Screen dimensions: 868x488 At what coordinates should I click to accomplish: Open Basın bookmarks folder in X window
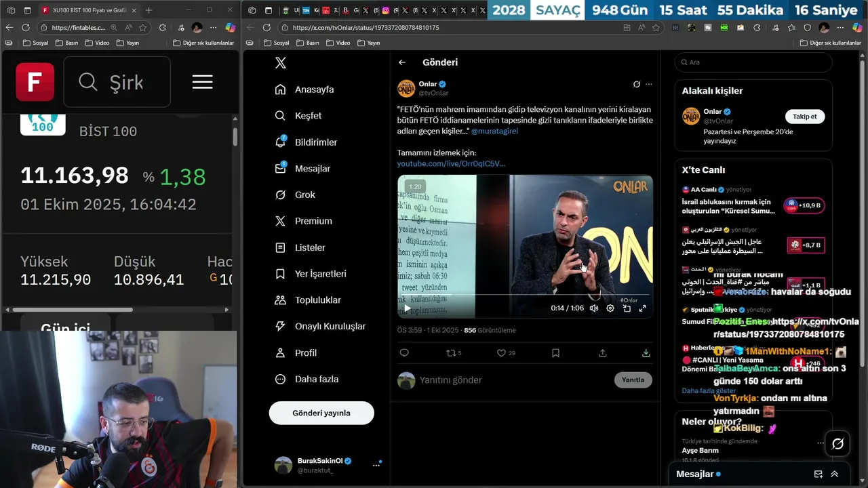307,43
